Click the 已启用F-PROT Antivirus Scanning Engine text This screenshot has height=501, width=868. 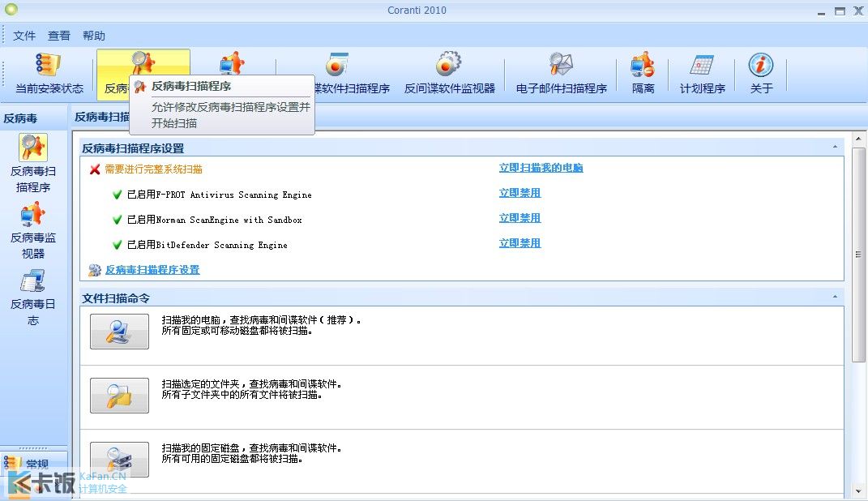pos(219,195)
